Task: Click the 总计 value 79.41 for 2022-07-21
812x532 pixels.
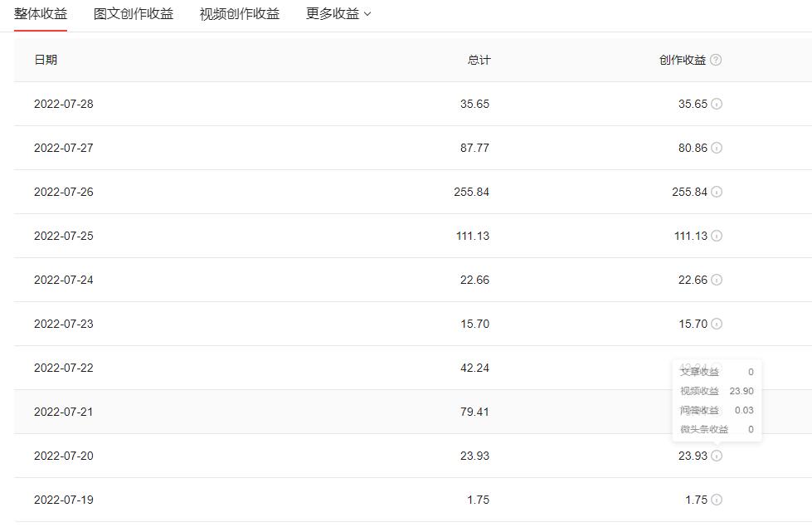Action: click(x=474, y=412)
